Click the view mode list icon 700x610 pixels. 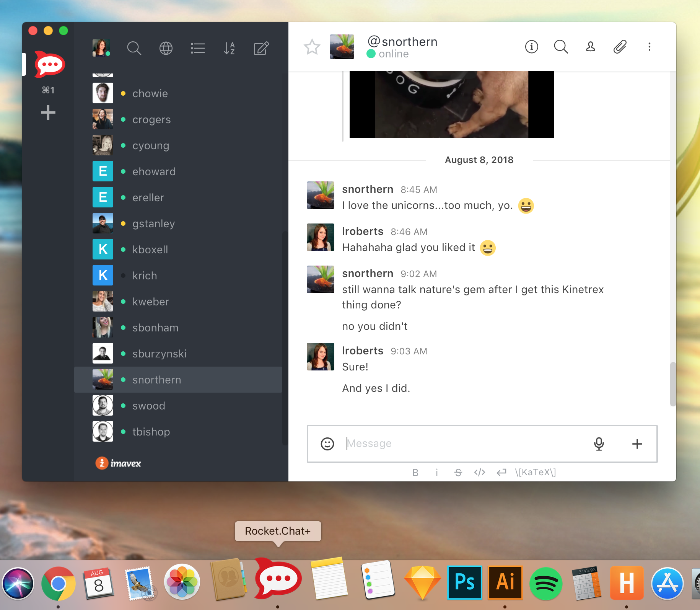(198, 49)
